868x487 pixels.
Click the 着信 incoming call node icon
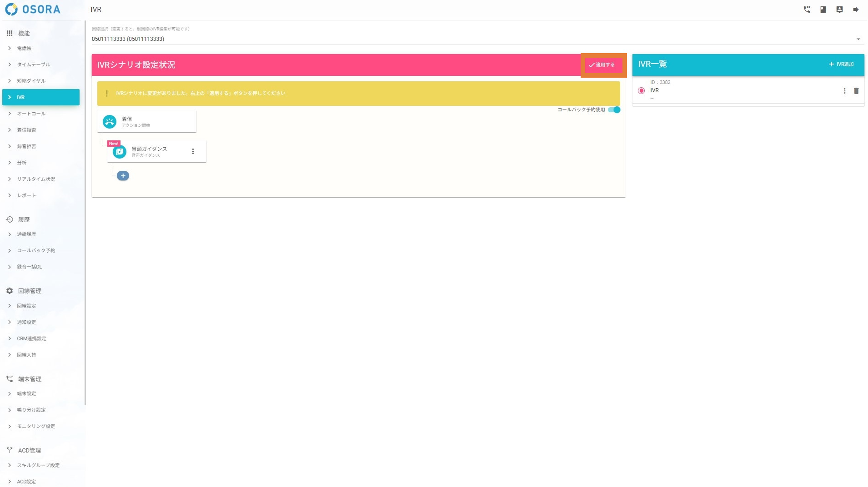point(110,122)
